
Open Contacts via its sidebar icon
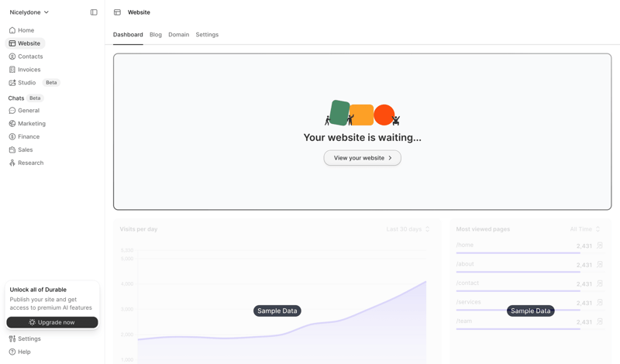coord(12,57)
